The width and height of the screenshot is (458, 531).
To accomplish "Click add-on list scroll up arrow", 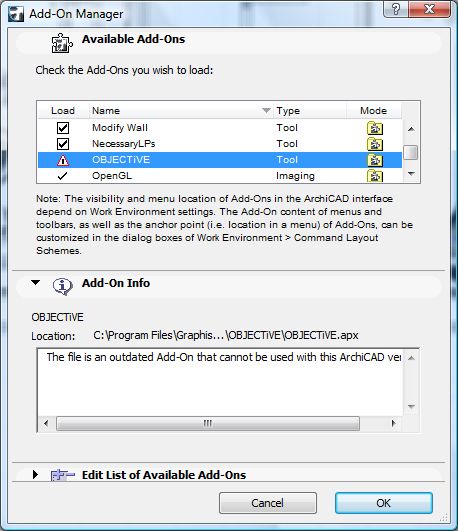I will pos(411,129).
